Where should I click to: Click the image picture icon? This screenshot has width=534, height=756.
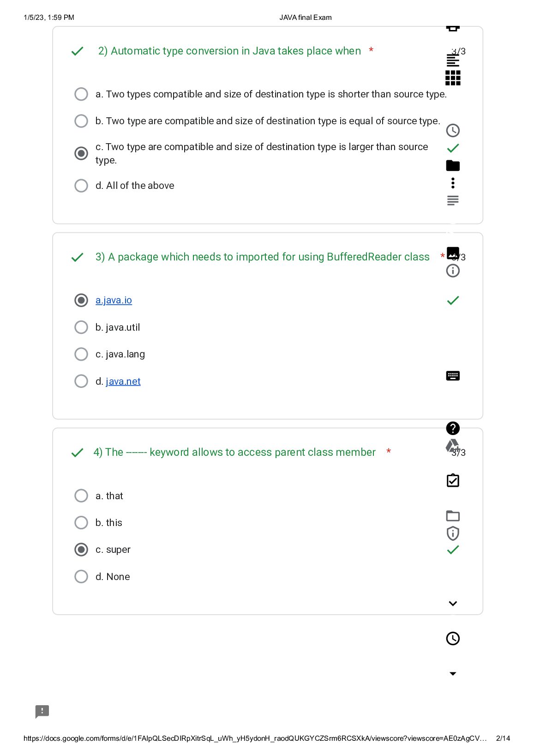(x=453, y=253)
